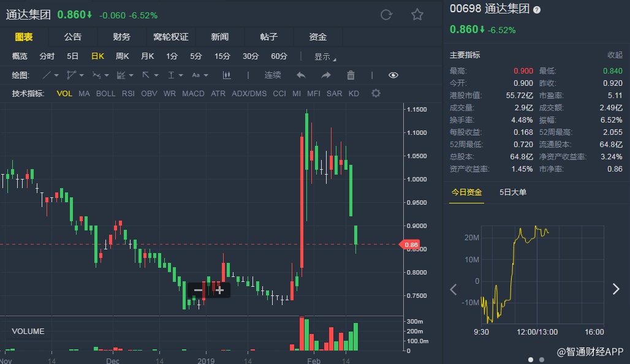Open the 帖子 tab

point(269,37)
